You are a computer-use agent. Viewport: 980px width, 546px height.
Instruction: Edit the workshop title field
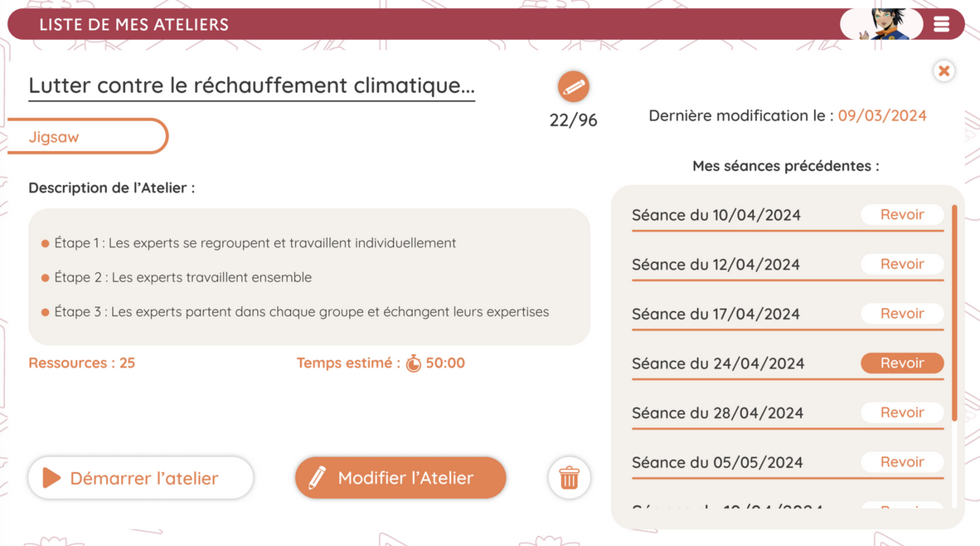point(251,85)
